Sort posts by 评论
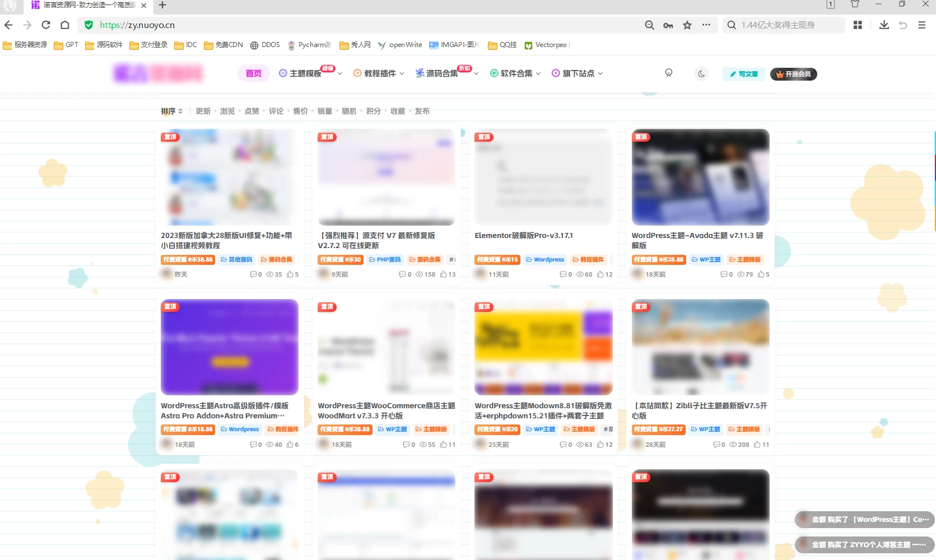The width and height of the screenshot is (936, 560). click(276, 111)
